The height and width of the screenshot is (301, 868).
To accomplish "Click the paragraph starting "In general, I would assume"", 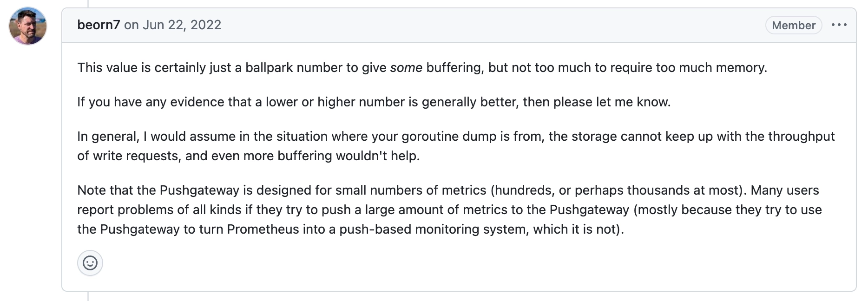I will click(456, 146).
